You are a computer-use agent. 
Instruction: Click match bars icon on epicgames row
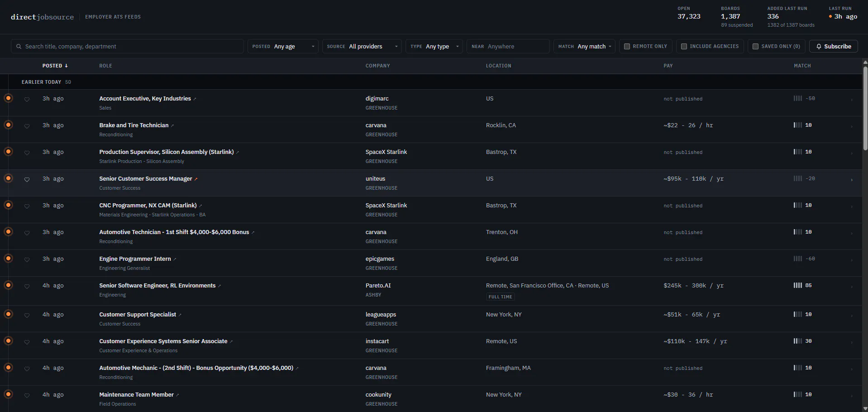coord(797,259)
